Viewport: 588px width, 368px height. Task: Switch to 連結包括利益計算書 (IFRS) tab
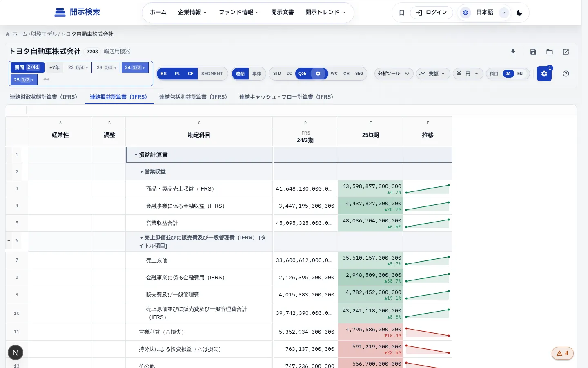(193, 97)
